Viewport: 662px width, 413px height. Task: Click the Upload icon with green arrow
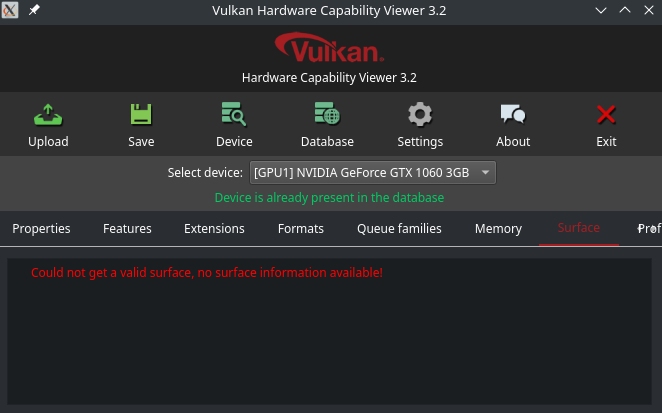pos(48,115)
